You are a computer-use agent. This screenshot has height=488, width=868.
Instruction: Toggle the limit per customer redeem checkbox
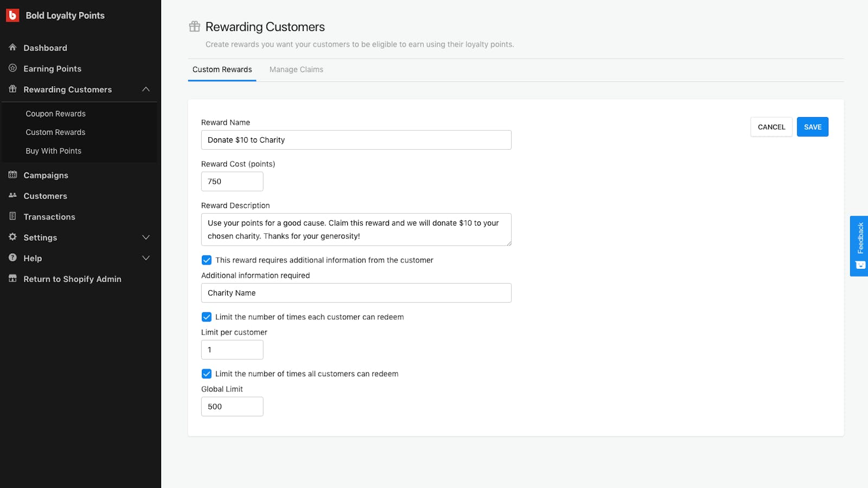(207, 317)
